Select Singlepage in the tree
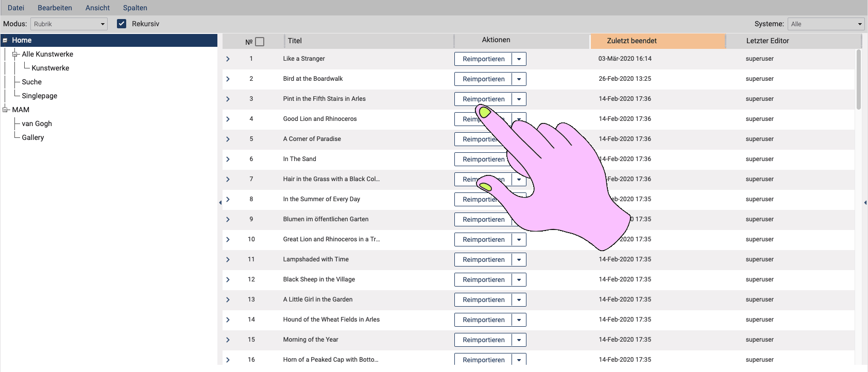Image resolution: width=868 pixels, height=372 pixels. coord(40,96)
